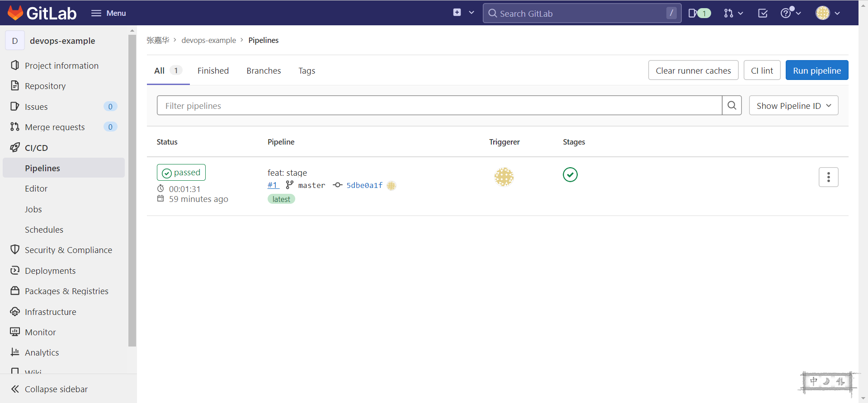This screenshot has height=403, width=868.
Task: Open issues counter icon in top bar
Action: coord(699,13)
